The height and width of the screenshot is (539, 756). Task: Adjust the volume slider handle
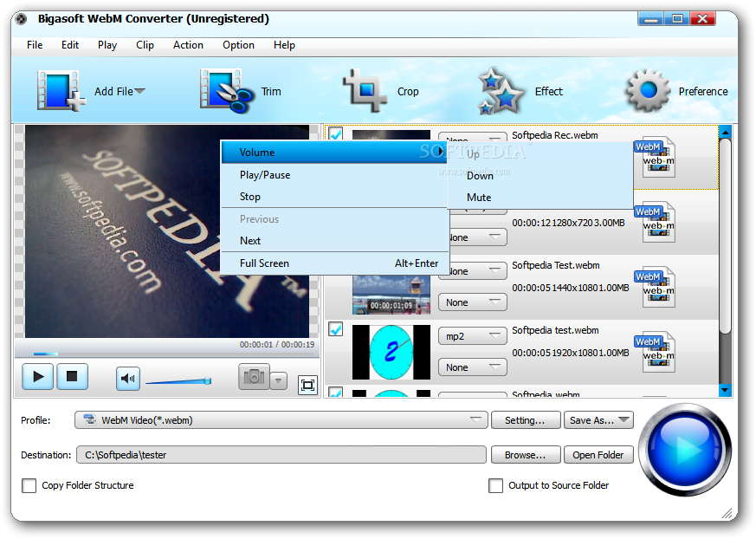pos(208,380)
